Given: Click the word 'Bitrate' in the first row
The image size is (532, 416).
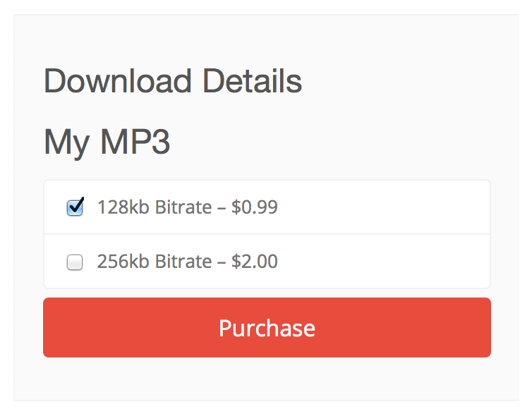Looking at the screenshot, I should coord(183,207).
